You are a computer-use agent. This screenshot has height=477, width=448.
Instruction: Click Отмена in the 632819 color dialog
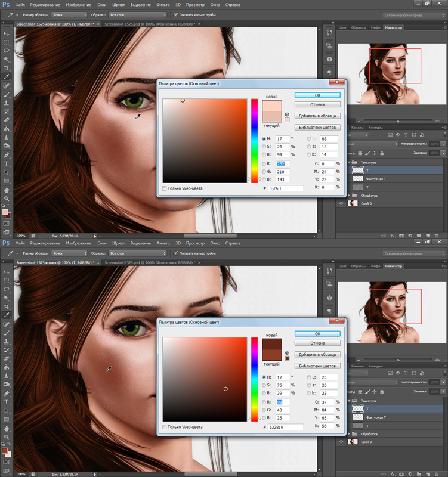[317, 343]
